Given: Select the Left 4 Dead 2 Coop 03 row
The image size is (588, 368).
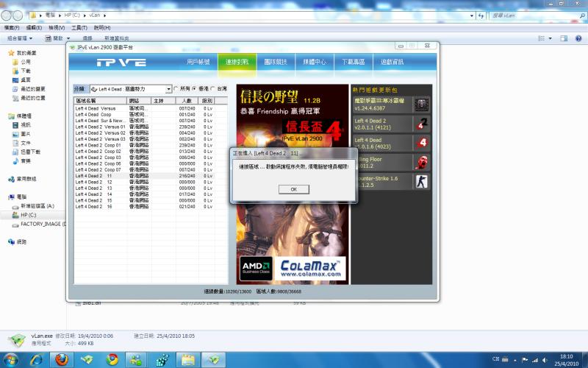Looking at the screenshot, I should click(x=151, y=158).
